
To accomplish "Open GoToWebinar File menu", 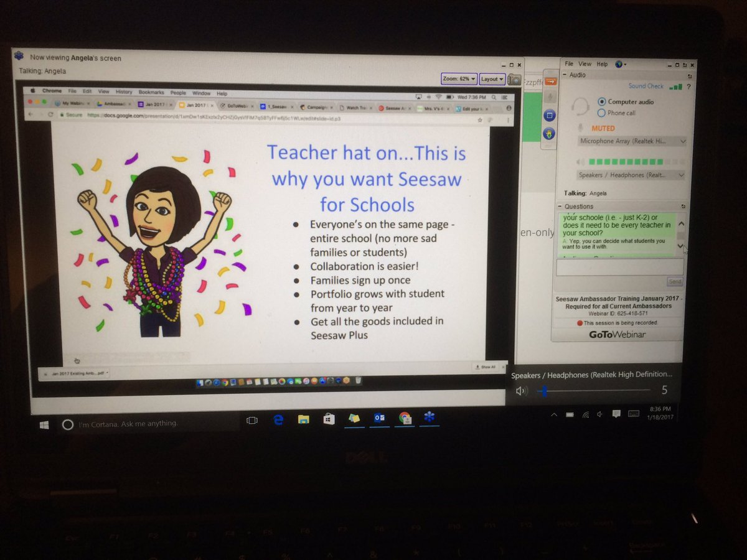I will pyautogui.click(x=569, y=64).
